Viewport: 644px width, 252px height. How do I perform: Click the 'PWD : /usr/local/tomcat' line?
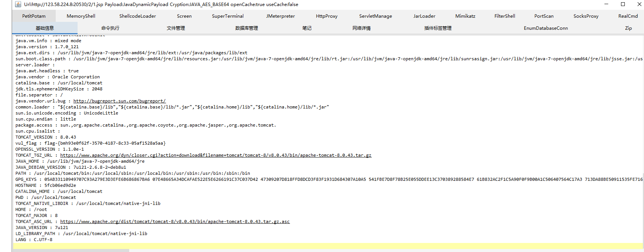click(x=46, y=197)
